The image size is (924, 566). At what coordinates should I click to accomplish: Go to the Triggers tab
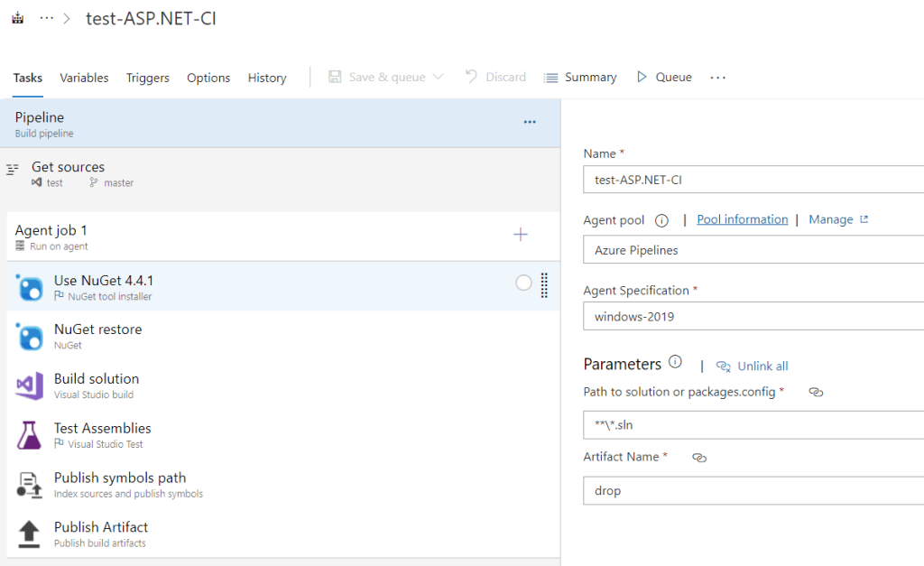pyautogui.click(x=147, y=78)
